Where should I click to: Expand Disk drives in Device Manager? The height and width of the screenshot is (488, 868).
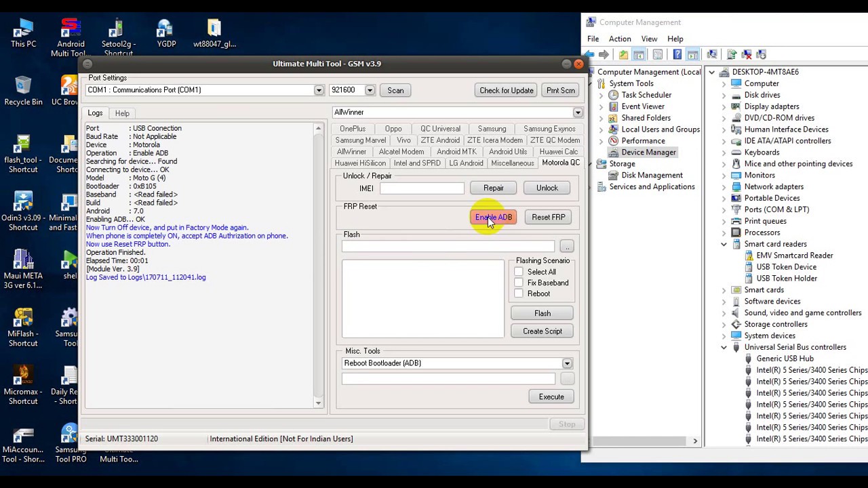[724, 95]
